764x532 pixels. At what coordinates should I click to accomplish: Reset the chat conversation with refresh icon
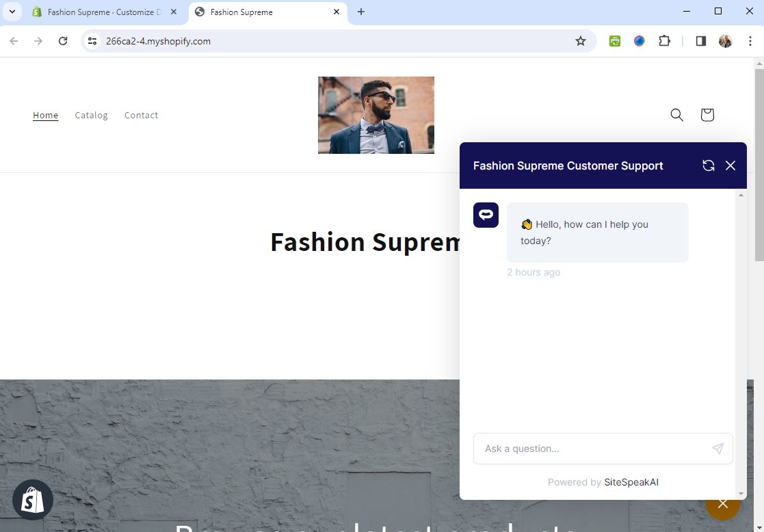pyautogui.click(x=709, y=165)
